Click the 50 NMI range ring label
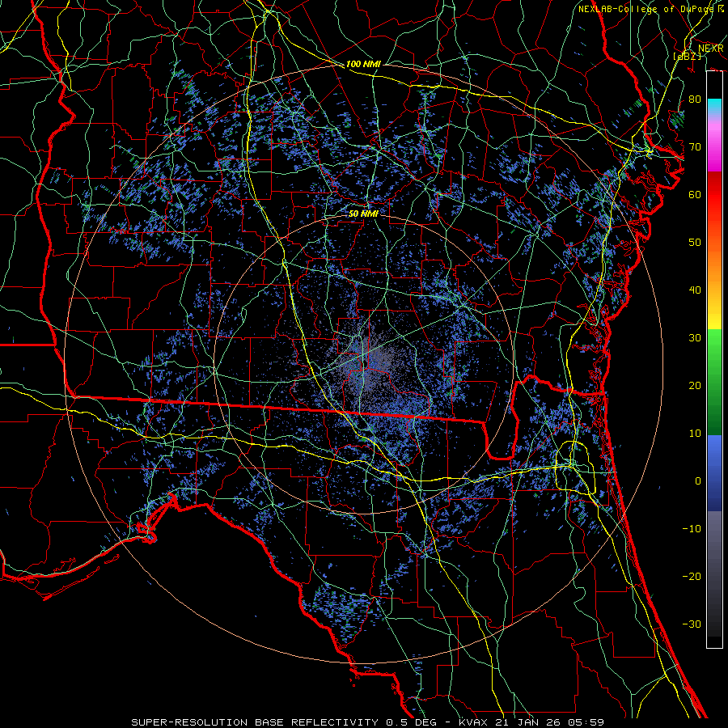 (363, 214)
